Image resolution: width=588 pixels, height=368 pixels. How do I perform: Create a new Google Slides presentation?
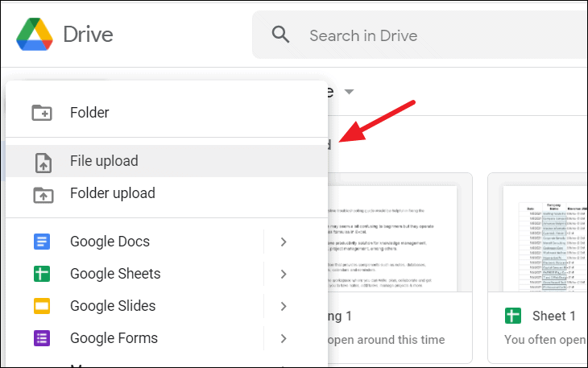(x=135, y=306)
